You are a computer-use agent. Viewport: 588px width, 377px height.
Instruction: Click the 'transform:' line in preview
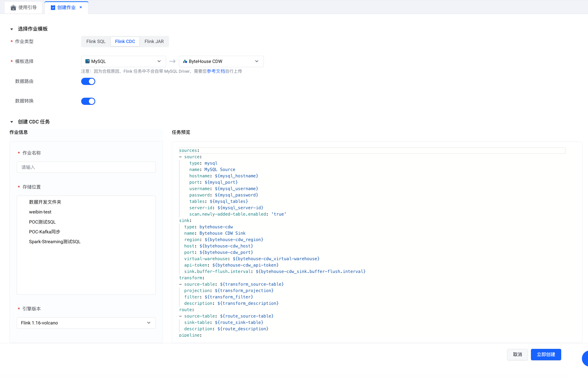(x=192, y=278)
